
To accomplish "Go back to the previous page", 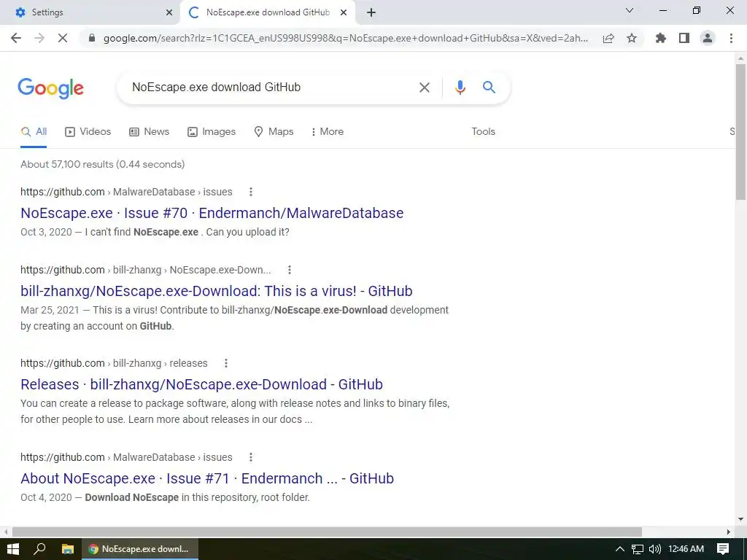I will pos(16,38).
